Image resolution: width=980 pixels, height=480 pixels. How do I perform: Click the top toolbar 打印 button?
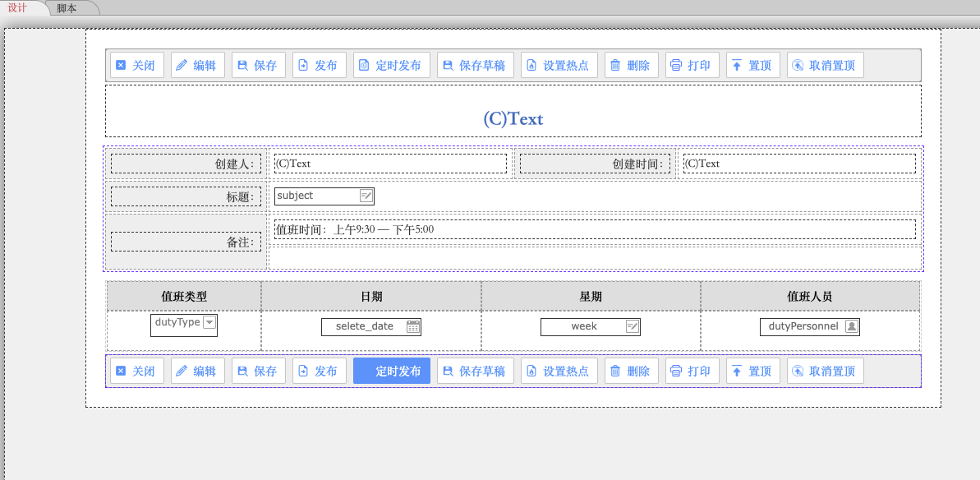tap(692, 65)
